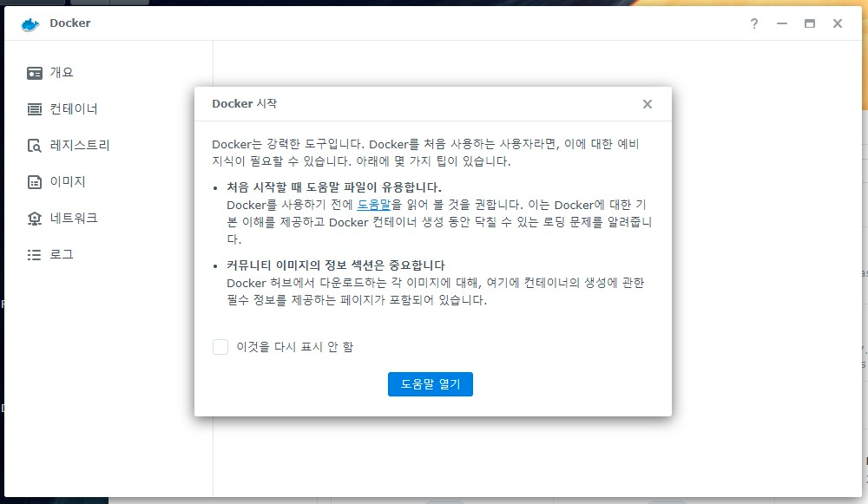The width and height of the screenshot is (868, 504).
Task: Select the 컨테이너 container icon
Action: (35, 109)
